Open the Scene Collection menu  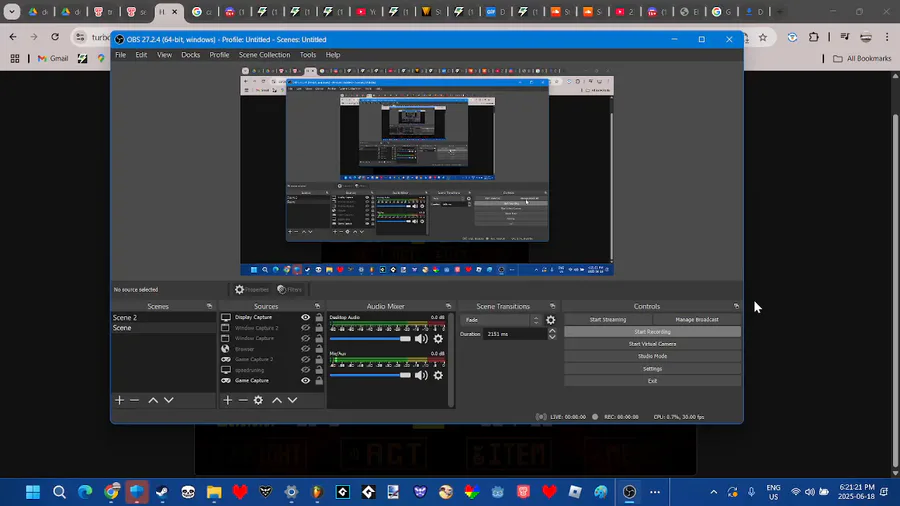(x=265, y=55)
